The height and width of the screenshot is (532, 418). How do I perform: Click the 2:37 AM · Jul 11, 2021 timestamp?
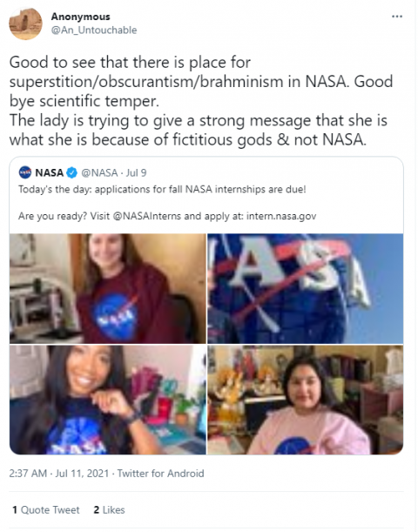pos(59,474)
